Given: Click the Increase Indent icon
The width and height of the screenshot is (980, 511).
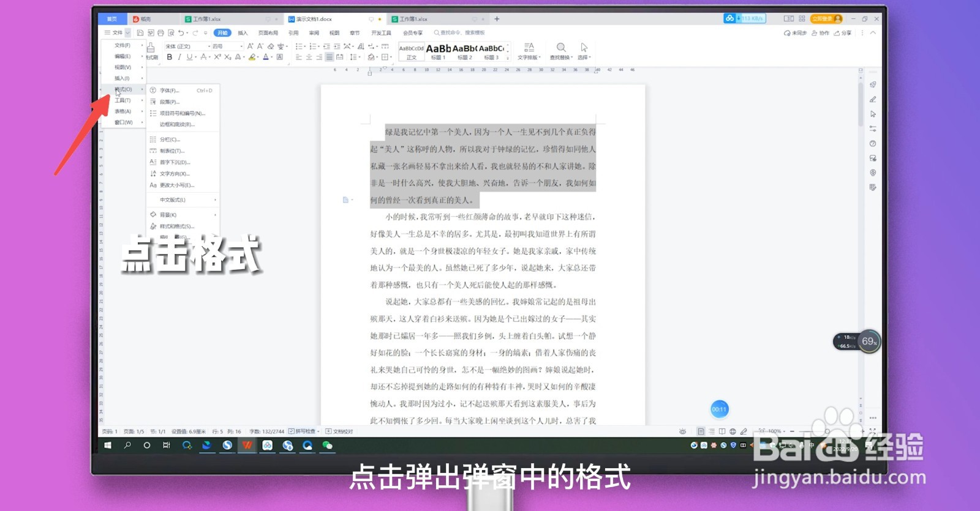Looking at the screenshot, I should (x=337, y=46).
